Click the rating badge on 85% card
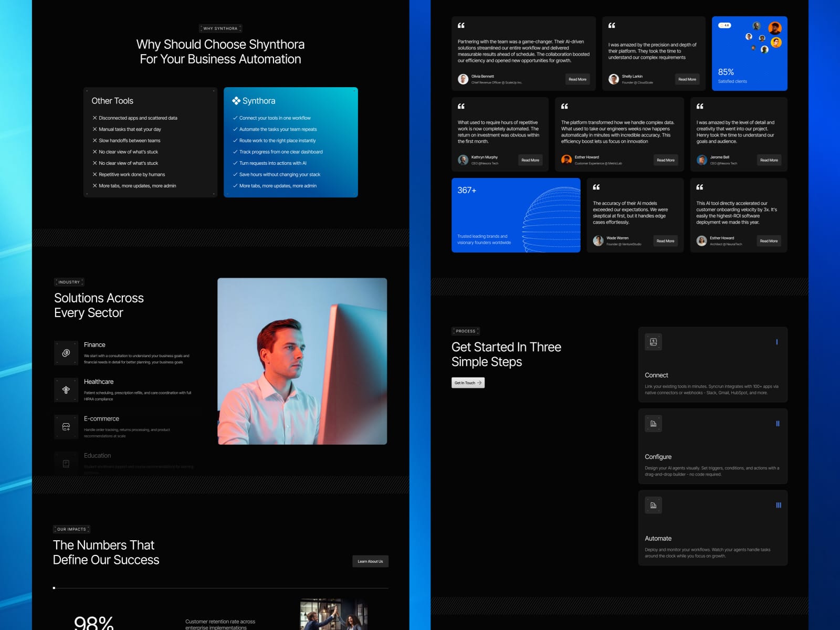840x630 pixels. click(724, 25)
